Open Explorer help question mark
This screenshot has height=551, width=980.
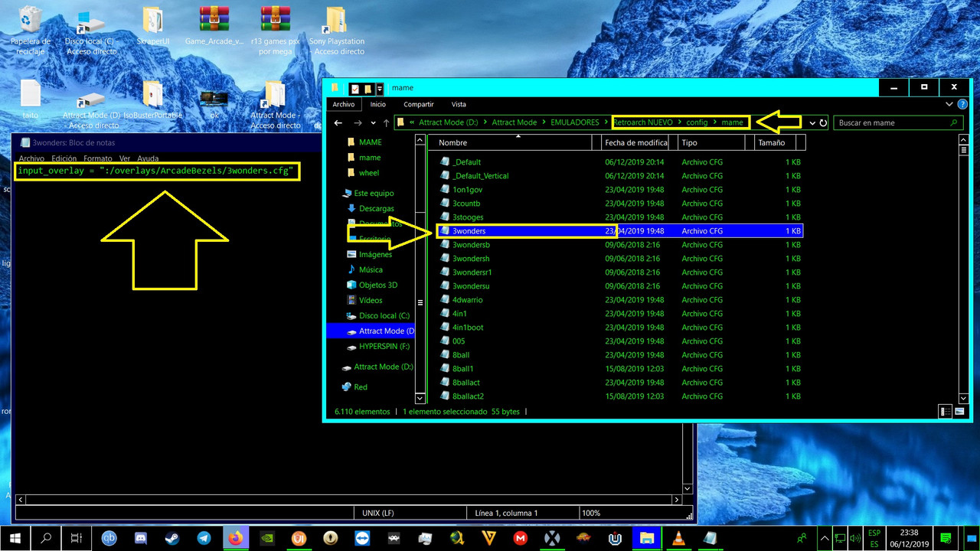click(962, 104)
